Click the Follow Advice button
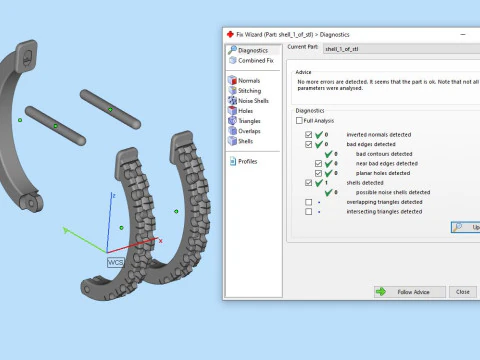This screenshot has width=480, height=360. point(410,292)
